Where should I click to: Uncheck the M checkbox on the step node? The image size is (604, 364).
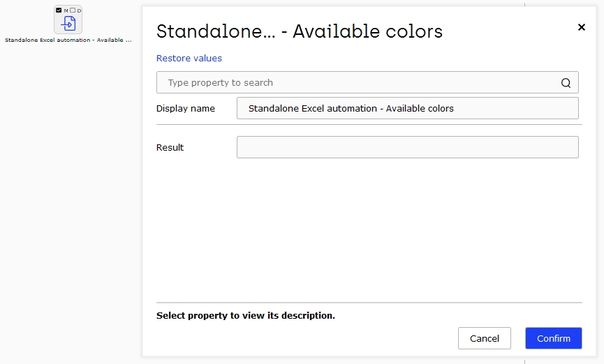point(59,10)
